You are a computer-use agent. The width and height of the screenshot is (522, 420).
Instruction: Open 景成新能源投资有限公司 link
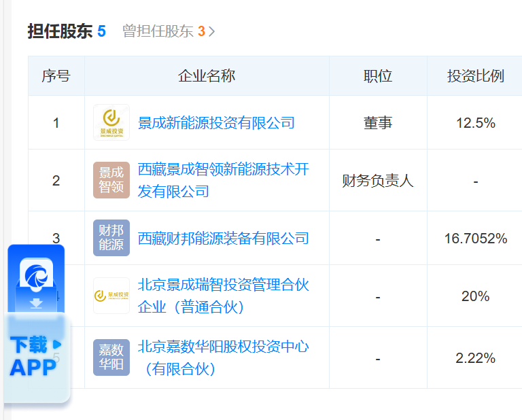(x=216, y=123)
